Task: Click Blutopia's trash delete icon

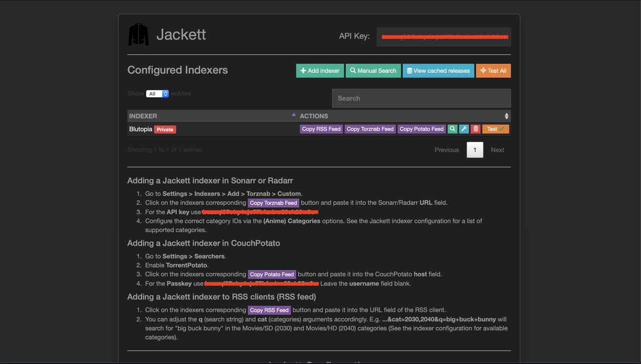Action: 476,129
